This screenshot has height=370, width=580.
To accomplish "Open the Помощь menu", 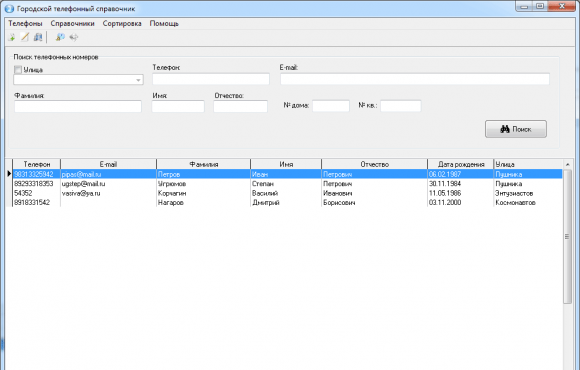I will click(x=164, y=23).
